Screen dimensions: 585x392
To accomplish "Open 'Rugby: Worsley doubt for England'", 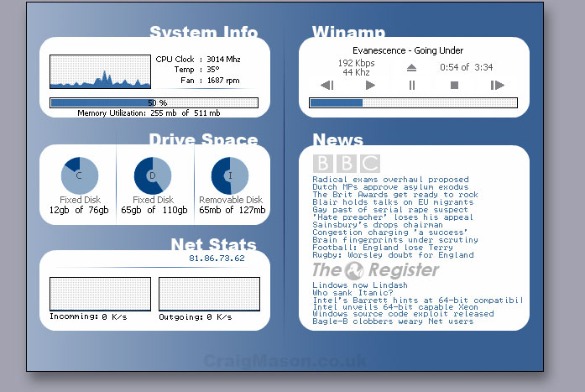I will pyautogui.click(x=393, y=255).
